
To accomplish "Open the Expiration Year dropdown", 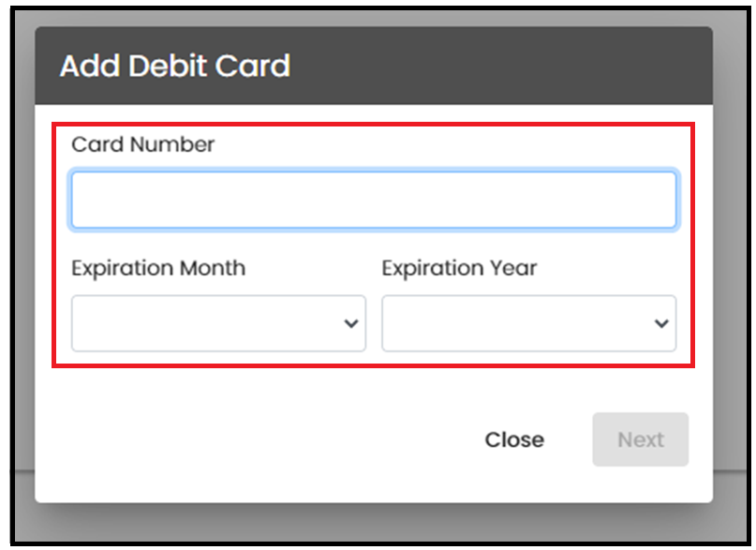I will (x=529, y=323).
